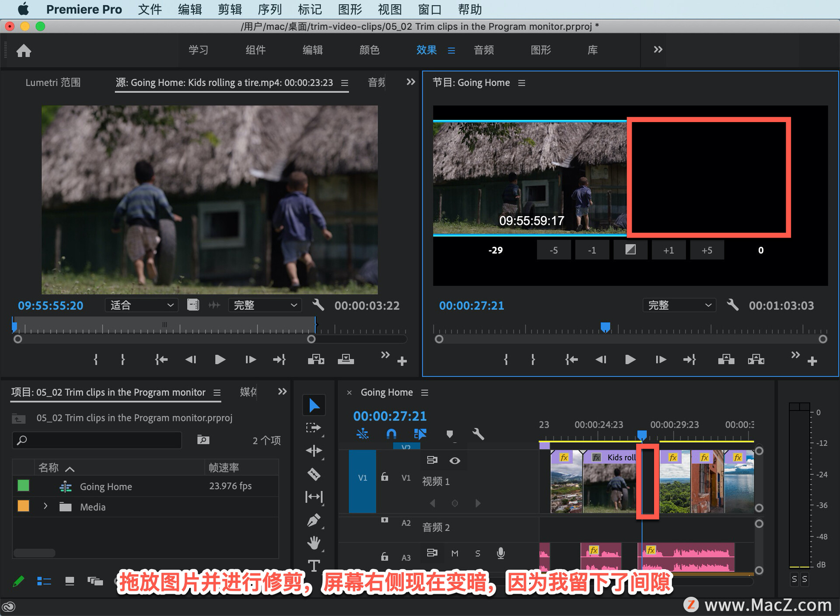This screenshot has width=840, height=616.
Task: Click green label swatch of Going Home
Action: click(x=23, y=486)
